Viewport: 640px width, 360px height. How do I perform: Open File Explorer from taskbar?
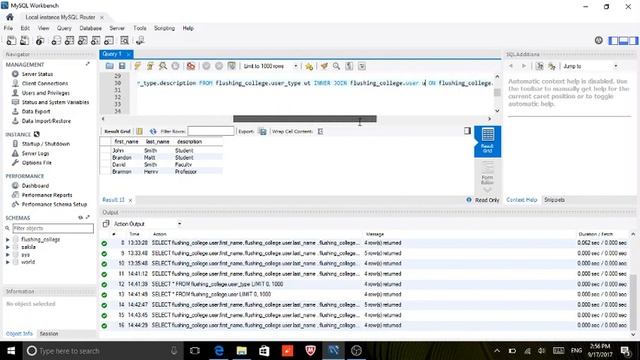242,351
